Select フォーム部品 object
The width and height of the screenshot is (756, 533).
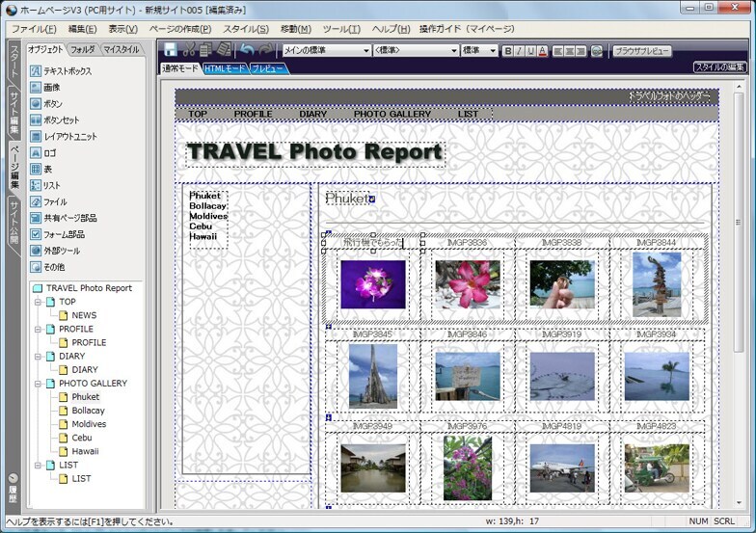pyautogui.click(x=36, y=234)
